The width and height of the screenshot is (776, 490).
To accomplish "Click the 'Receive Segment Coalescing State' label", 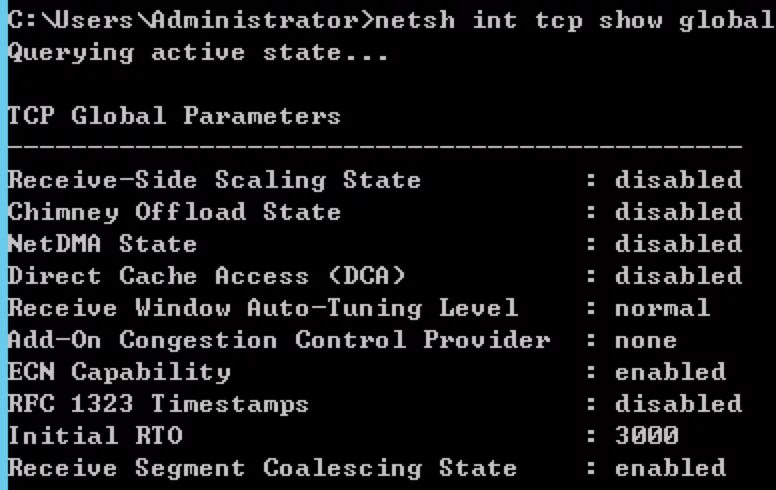I will click(262, 468).
